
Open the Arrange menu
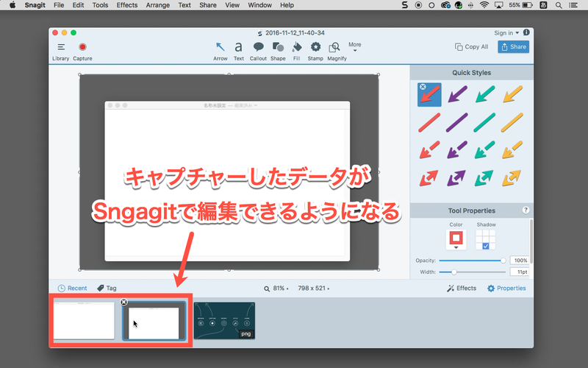[x=157, y=5]
